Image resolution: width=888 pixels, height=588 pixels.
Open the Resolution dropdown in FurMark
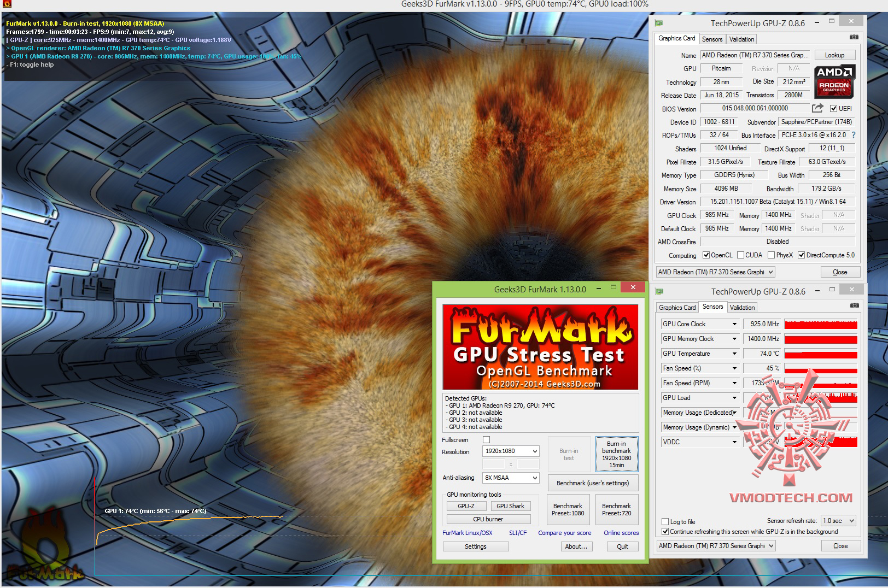pyautogui.click(x=511, y=451)
